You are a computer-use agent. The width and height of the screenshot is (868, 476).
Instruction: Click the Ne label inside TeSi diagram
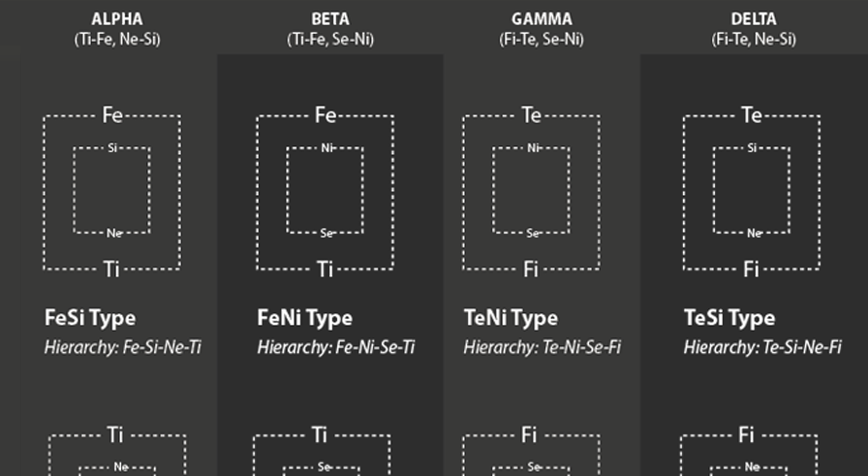click(x=754, y=234)
